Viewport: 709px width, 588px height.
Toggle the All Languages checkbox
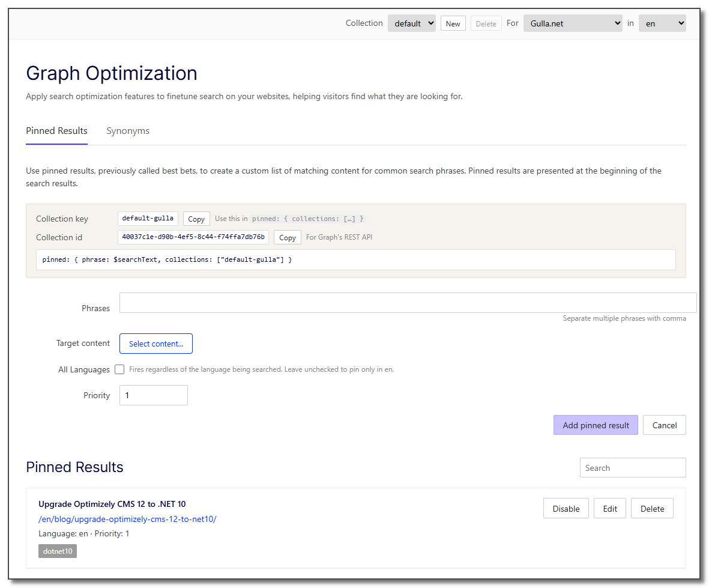(x=119, y=369)
